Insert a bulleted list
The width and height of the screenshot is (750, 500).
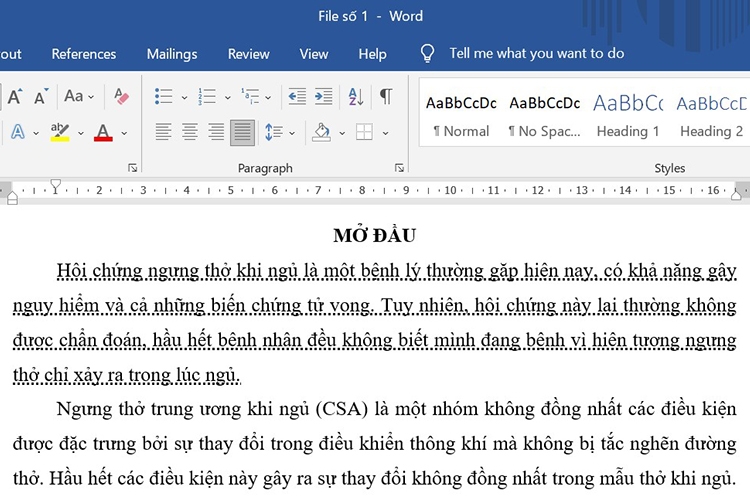coord(164,96)
